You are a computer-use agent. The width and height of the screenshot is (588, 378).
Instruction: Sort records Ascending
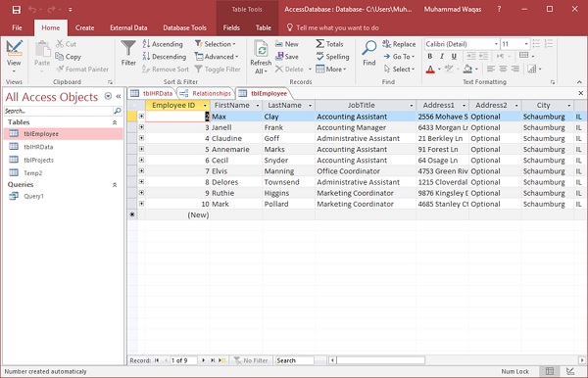pyautogui.click(x=163, y=44)
